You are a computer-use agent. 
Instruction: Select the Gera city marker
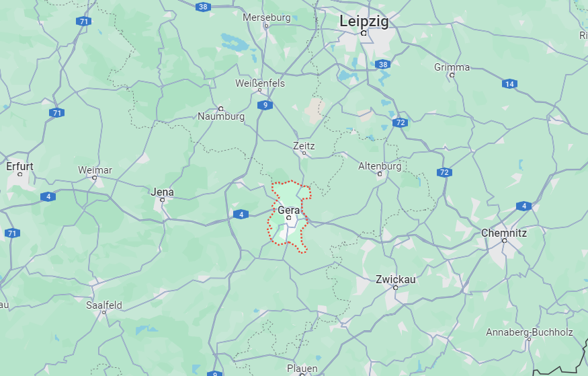(289, 218)
